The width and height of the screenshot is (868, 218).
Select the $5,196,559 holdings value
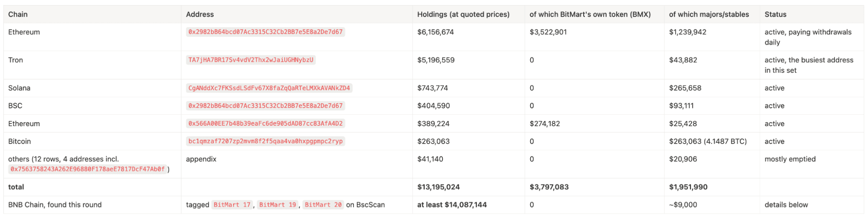436,60
